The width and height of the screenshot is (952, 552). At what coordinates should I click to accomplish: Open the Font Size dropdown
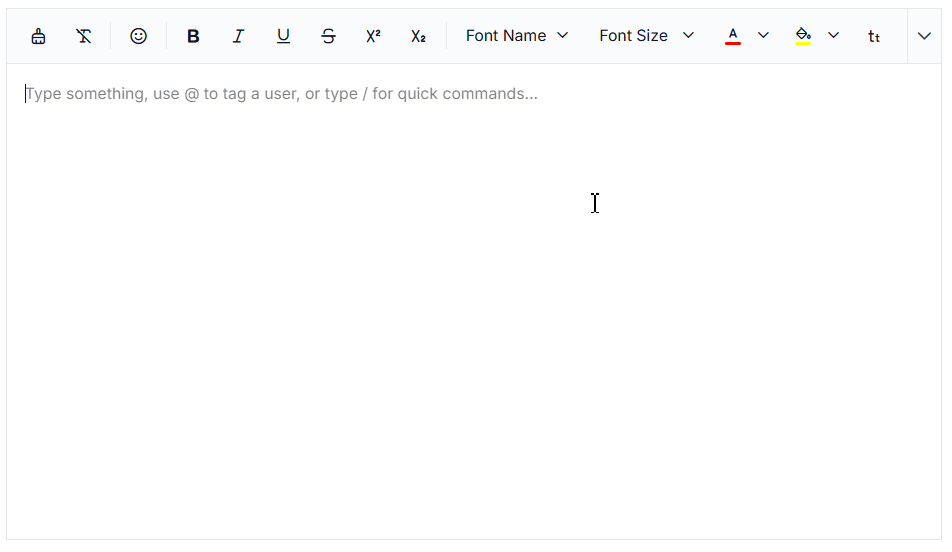646,36
